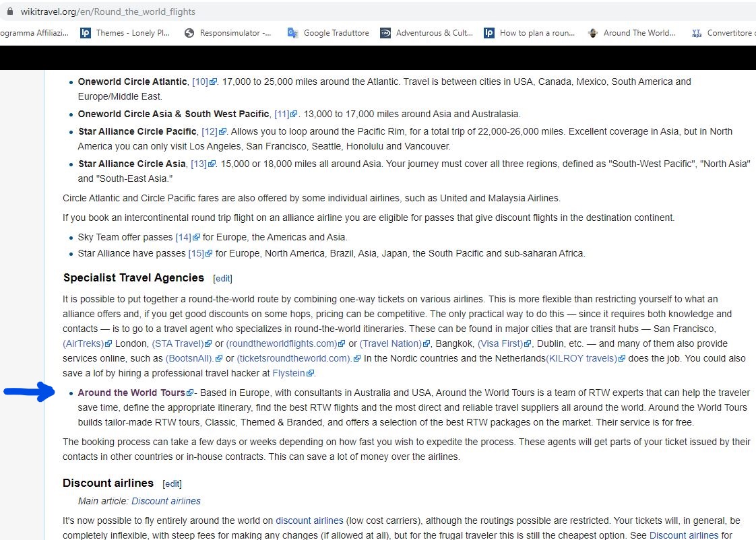
Task: Click the external link icon after [12]
Action: (222, 131)
